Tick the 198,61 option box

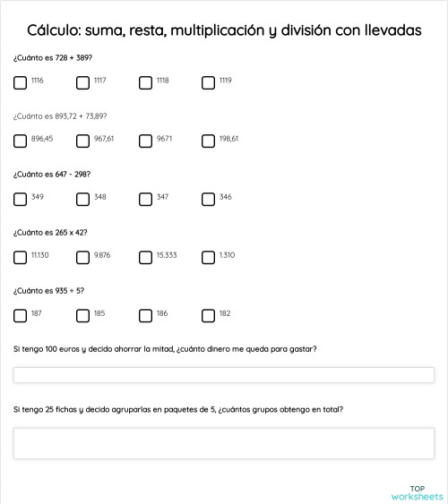(208, 141)
